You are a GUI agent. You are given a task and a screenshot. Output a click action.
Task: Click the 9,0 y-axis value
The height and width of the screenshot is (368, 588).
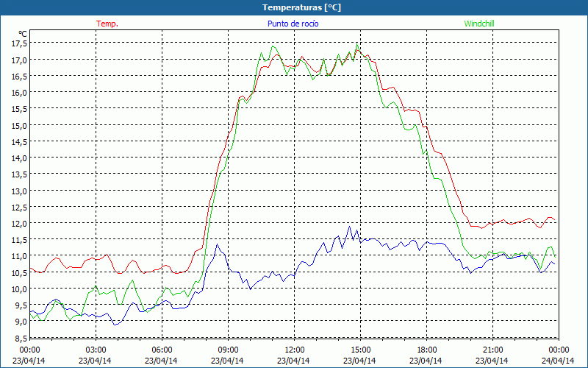pos(21,322)
